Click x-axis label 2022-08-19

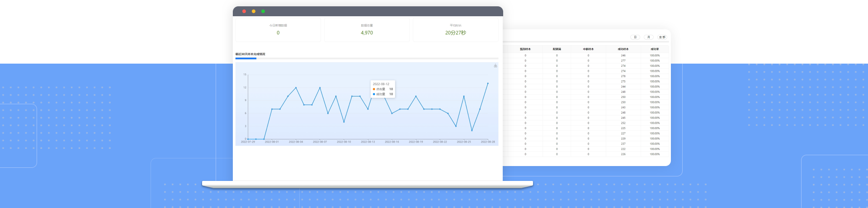pyautogui.click(x=416, y=142)
